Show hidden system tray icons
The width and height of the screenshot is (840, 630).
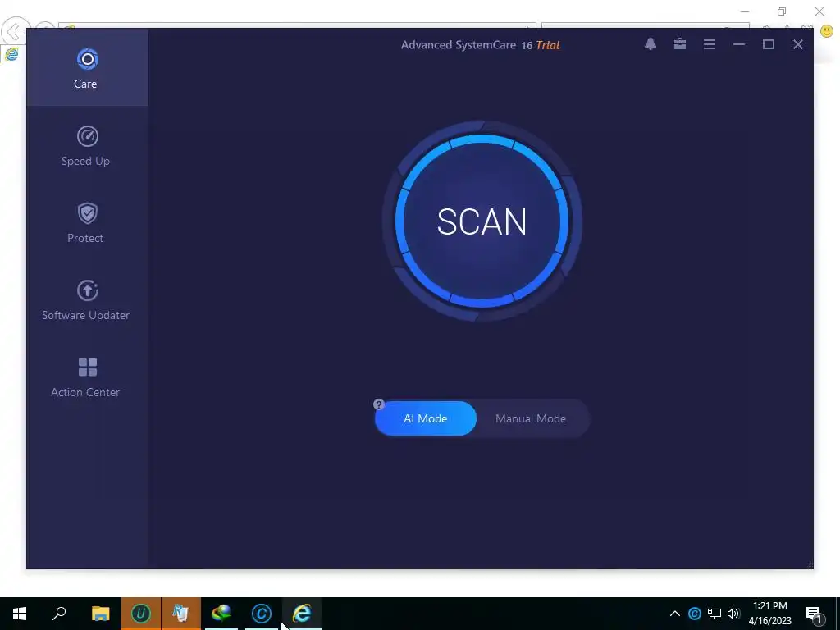(x=675, y=614)
